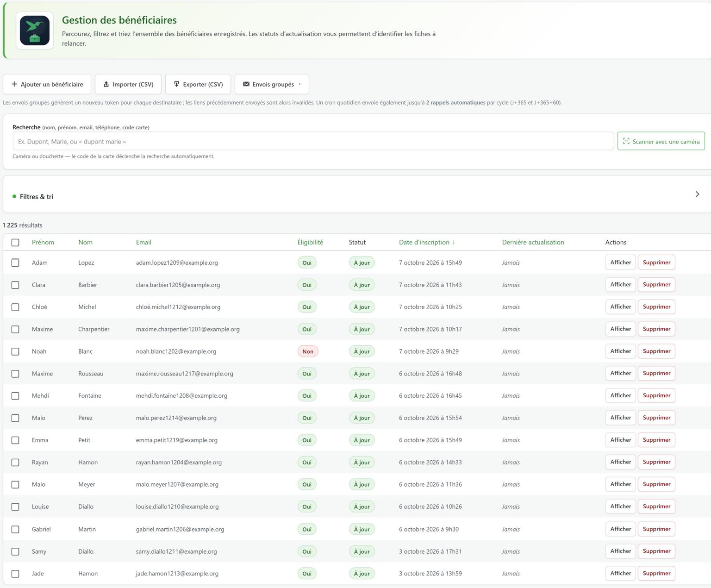Check the box for Clara Barbier

pyautogui.click(x=15, y=285)
